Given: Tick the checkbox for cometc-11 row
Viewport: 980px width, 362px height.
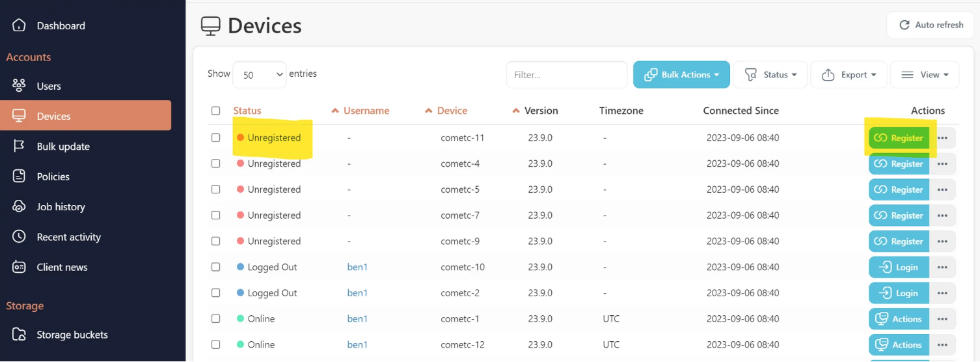Looking at the screenshot, I should click(216, 138).
